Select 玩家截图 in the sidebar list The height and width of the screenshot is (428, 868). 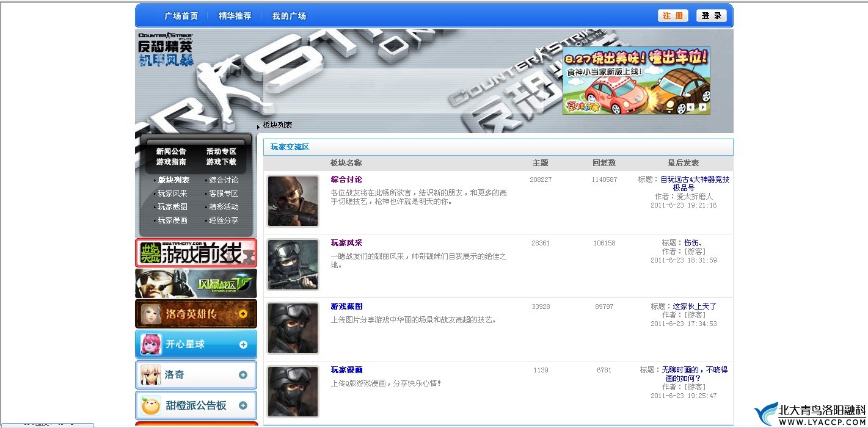172,207
